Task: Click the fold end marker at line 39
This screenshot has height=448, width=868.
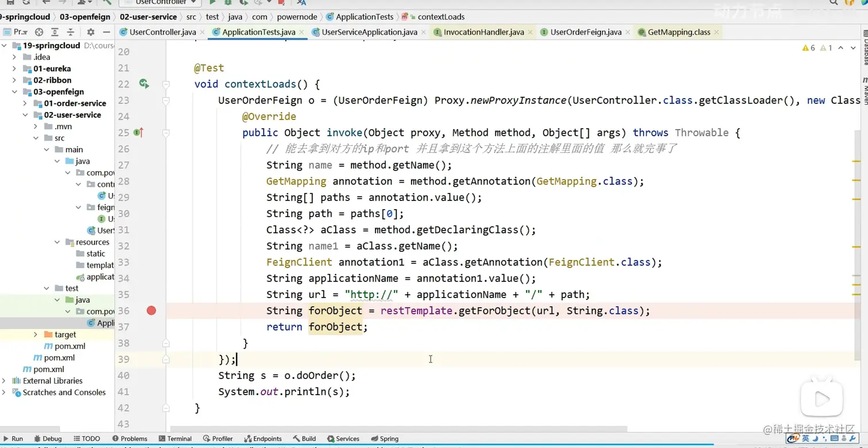Action: click(x=166, y=359)
